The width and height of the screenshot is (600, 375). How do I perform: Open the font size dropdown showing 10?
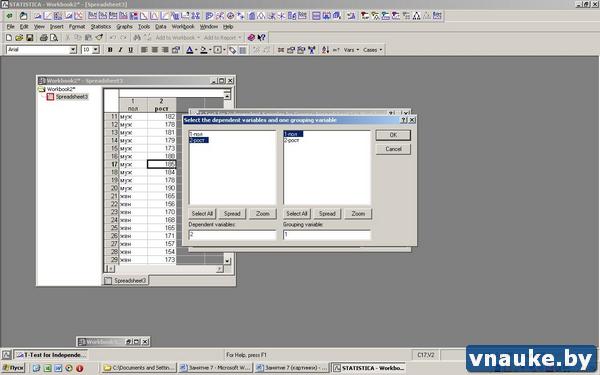click(x=96, y=50)
